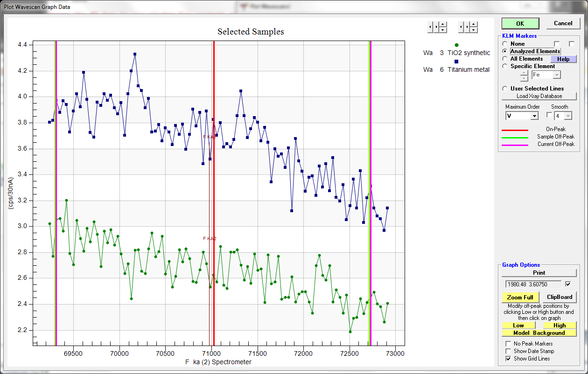Click down arrow in first pan control group
The image size is (588, 374).
tap(443, 30)
